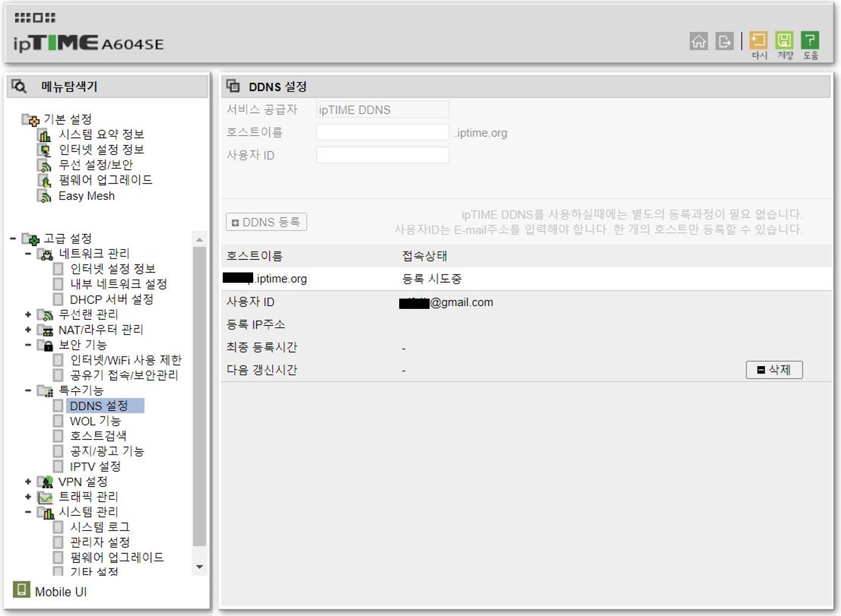
Task: Click the 사용자 ID input field
Action: click(x=383, y=155)
